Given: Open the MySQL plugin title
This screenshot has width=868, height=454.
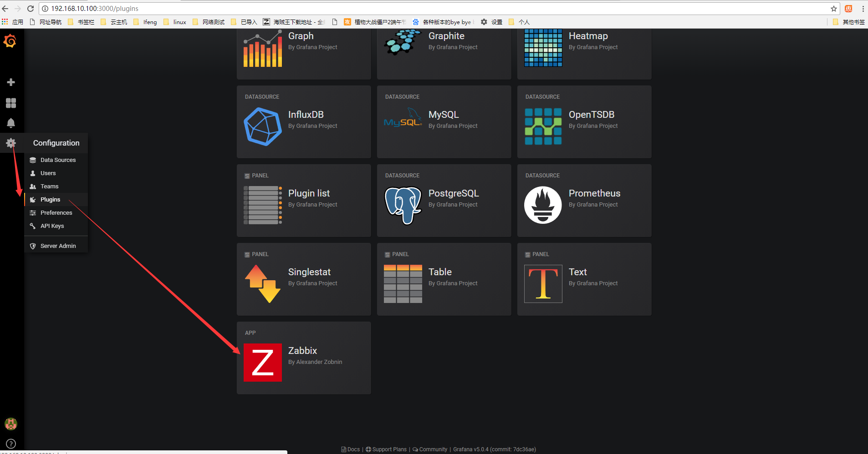Looking at the screenshot, I should 444,115.
